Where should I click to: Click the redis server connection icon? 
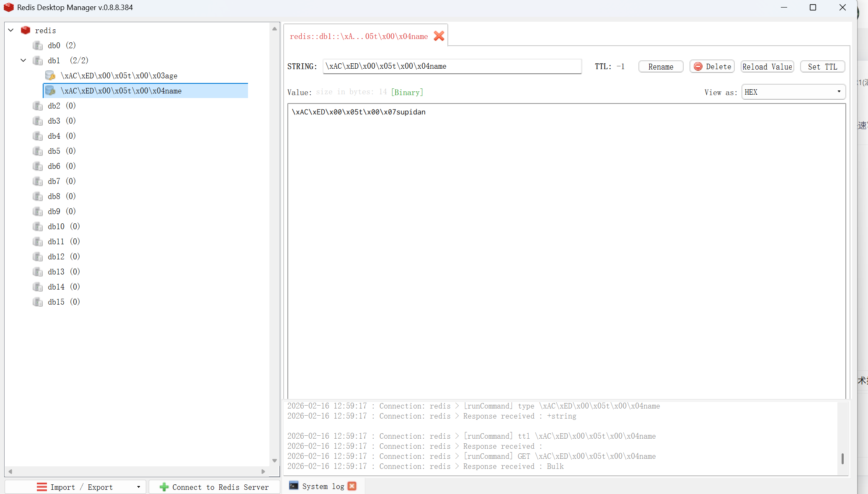pyautogui.click(x=26, y=30)
